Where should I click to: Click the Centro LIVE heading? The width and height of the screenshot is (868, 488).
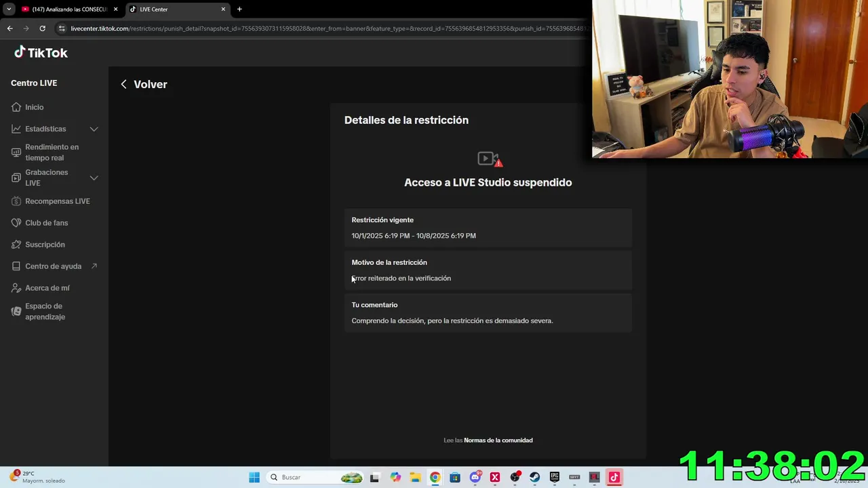34,83
